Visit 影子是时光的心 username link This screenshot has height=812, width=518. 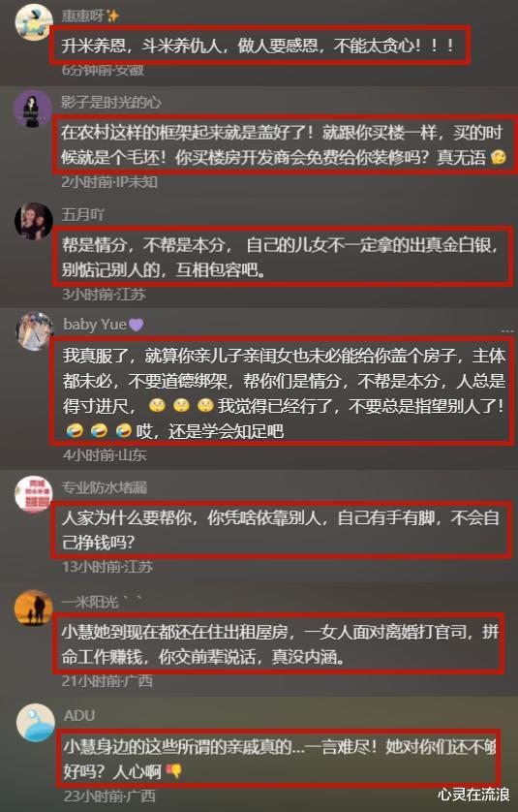pos(110,102)
